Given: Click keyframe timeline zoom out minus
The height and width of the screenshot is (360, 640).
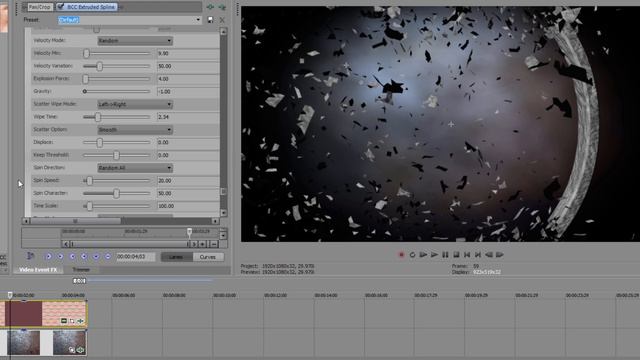Looking at the screenshot, I should 213,244.
